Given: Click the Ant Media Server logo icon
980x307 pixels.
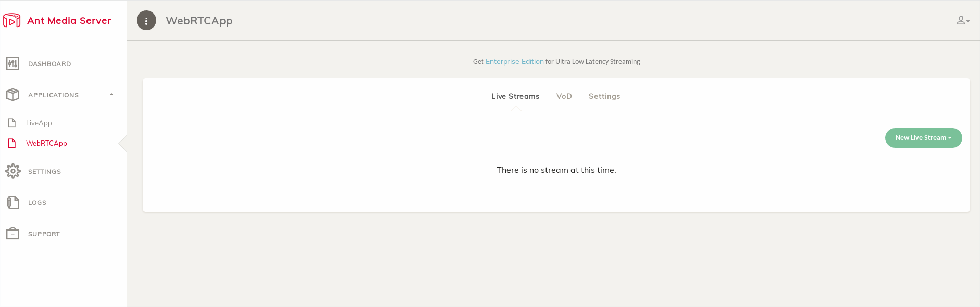Looking at the screenshot, I should 12,20.
